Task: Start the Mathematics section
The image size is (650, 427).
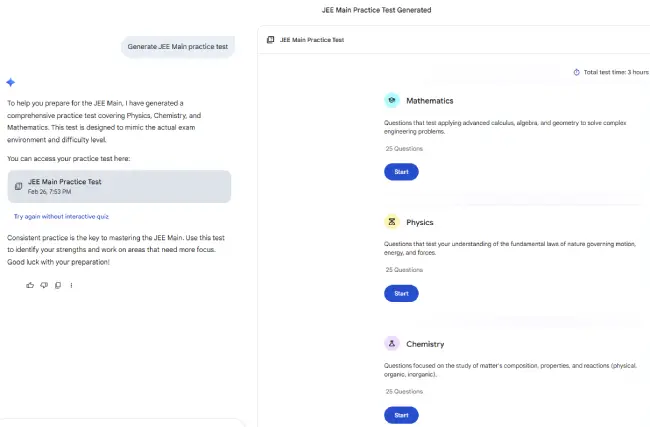Action: tap(401, 172)
